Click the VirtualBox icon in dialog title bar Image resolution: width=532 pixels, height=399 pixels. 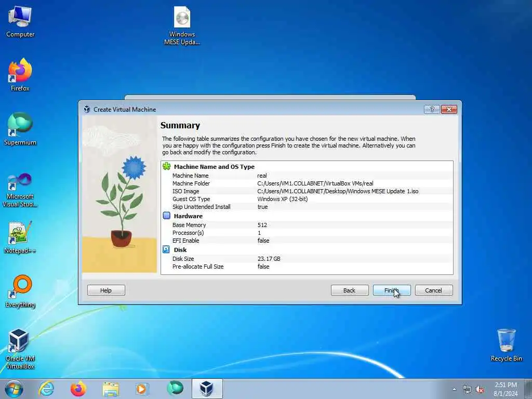tap(87, 109)
